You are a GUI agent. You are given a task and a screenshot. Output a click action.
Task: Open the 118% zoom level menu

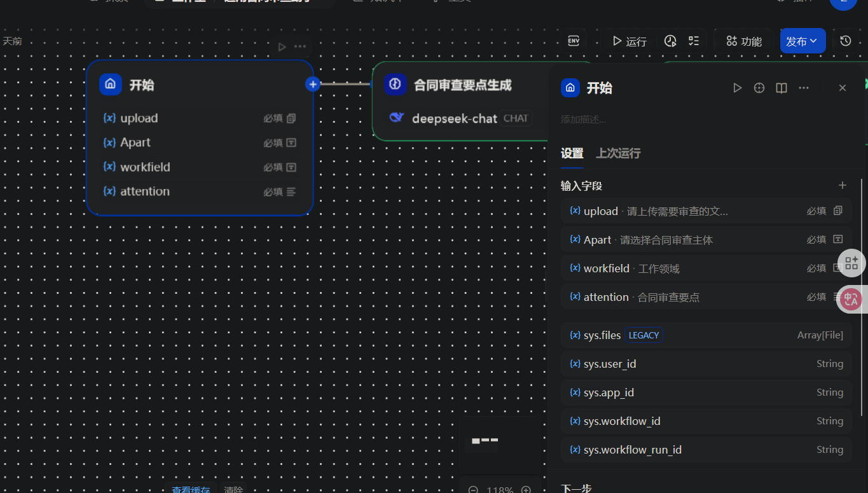coord(500,490)
